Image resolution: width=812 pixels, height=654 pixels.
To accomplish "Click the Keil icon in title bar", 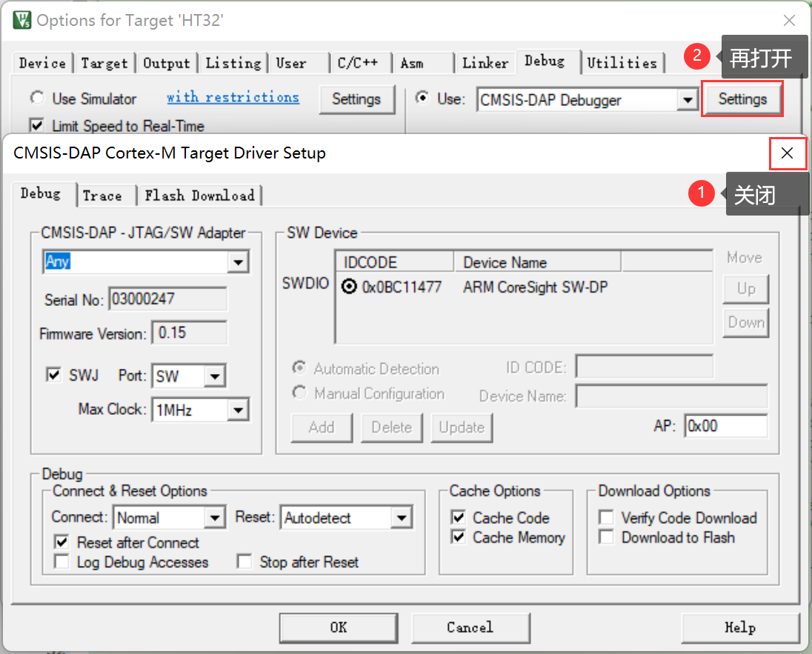I will point(21,20).
